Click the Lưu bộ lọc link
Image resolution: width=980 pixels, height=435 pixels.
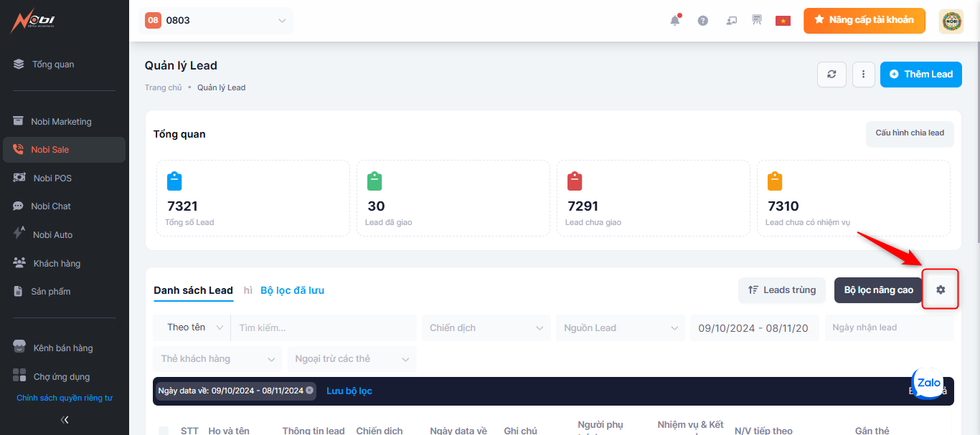349,391
